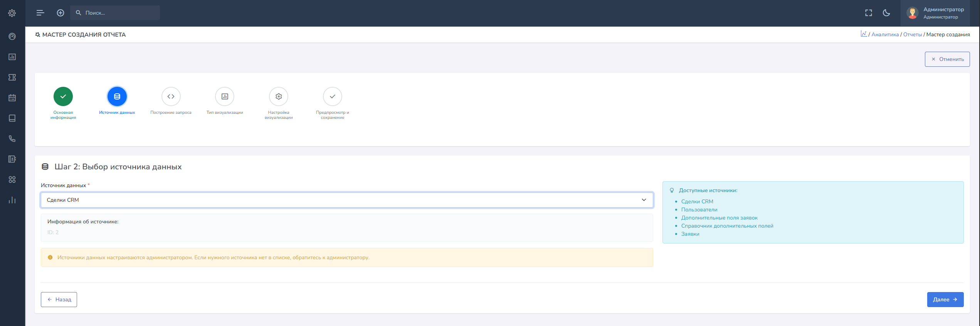
Task: Select the Тип визуализации wizard step
Action: coord(225,97)
